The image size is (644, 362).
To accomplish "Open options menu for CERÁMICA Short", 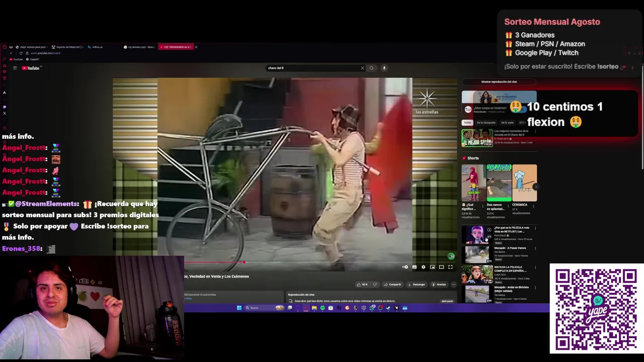I will click(x=533, y=206).
